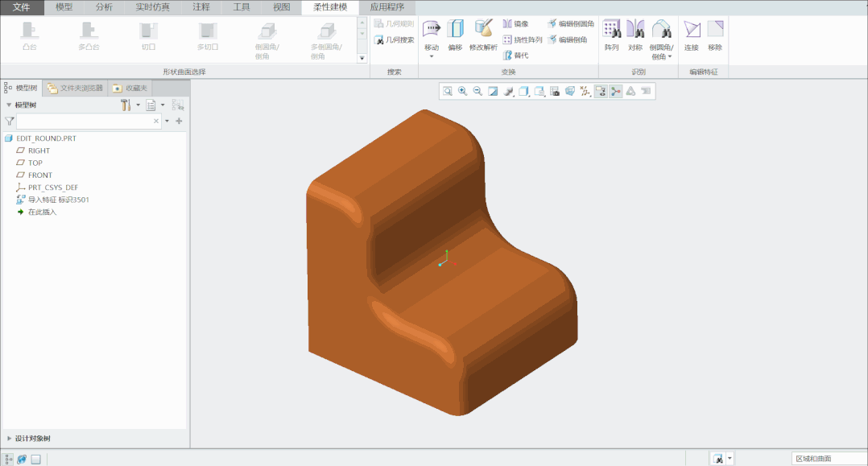The height and width of the screenshot is (466, 868).
Task: Open the 移动 (Move) dropdown arrow
Action: point(432,56)
